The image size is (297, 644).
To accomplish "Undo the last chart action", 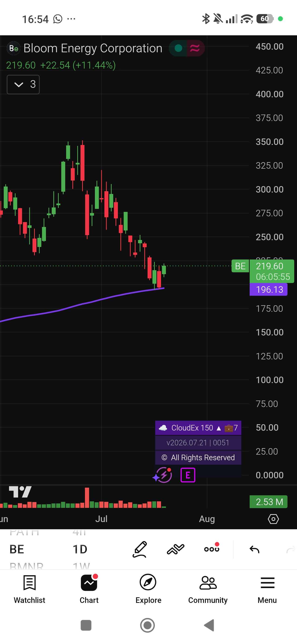I will 255,549.
